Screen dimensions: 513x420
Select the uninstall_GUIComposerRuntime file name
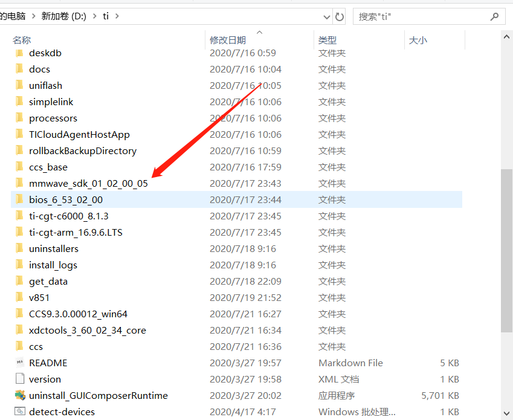click(x=98, y=396)
